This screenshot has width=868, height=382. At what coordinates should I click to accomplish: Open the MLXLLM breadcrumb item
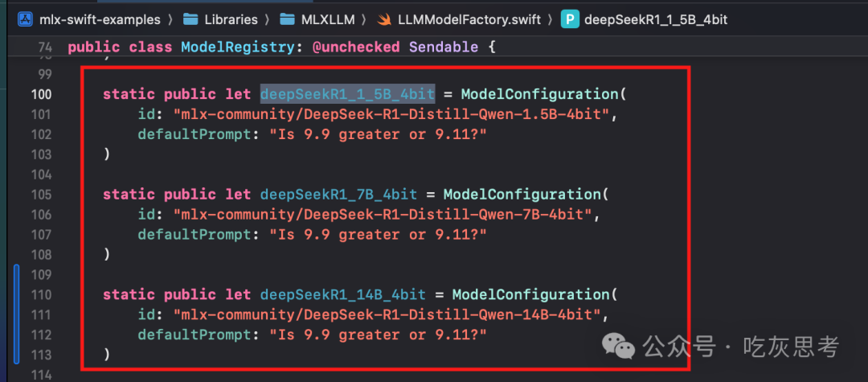328,20
